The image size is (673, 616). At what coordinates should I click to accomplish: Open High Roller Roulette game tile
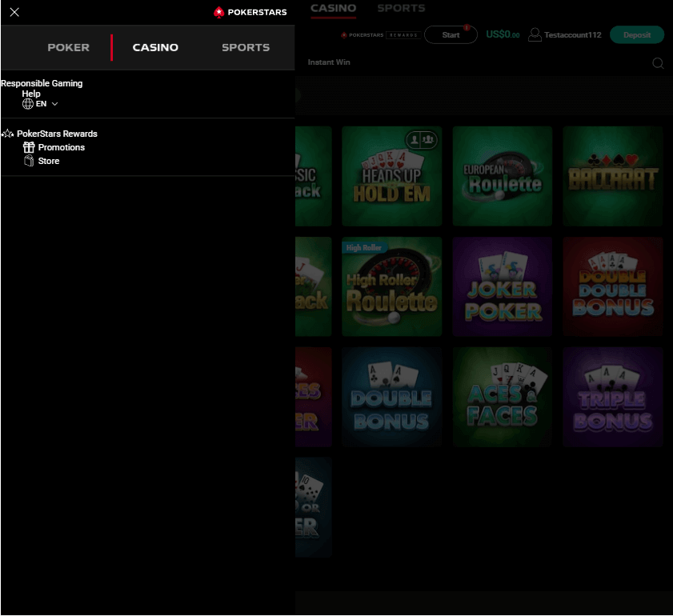(392, 286)
